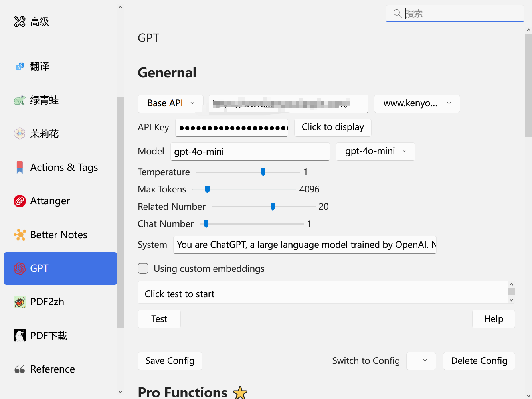
Task: Click the star icon next to Pro Functions
Action: point(240,393)
